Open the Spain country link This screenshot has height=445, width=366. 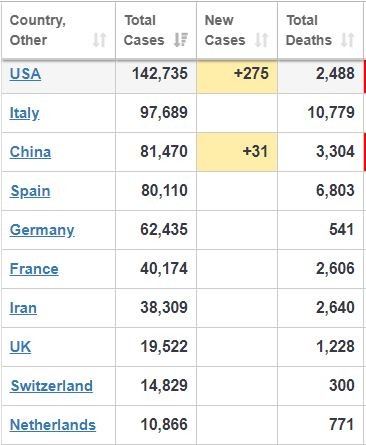[30, 191]
